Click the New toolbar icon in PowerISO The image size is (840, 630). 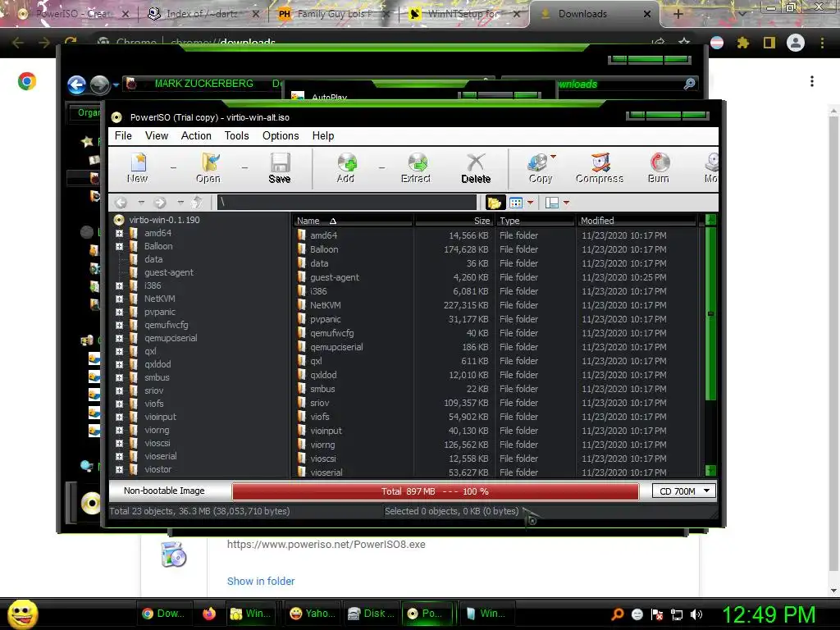(138, 167)
